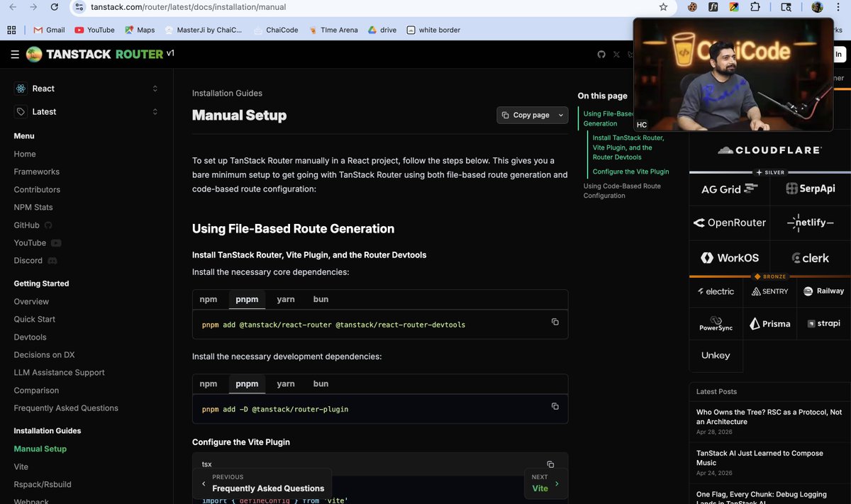Open the Latest version selector
Viewport: 851px width, 504px height.
click(x=87, y=112)
